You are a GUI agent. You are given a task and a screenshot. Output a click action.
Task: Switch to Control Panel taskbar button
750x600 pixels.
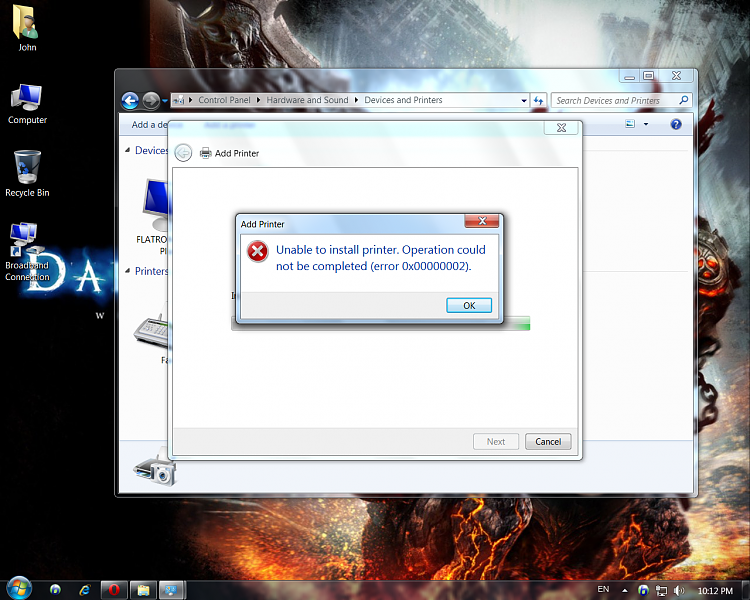pyautogui.click(x=172, y=590)
